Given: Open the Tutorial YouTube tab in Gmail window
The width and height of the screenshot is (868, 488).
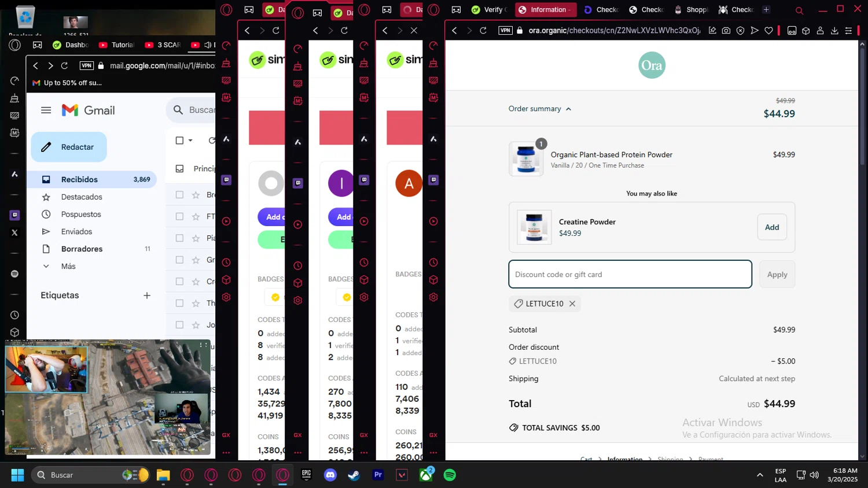Looking at the screenshot, I should pyautogui.click(x=116, y=45).
